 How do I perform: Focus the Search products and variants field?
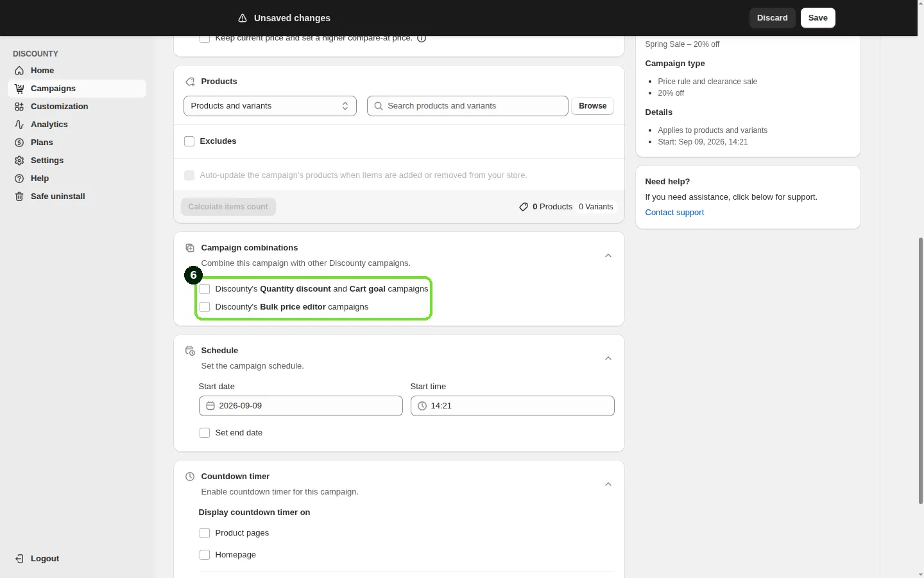point(468,106)
